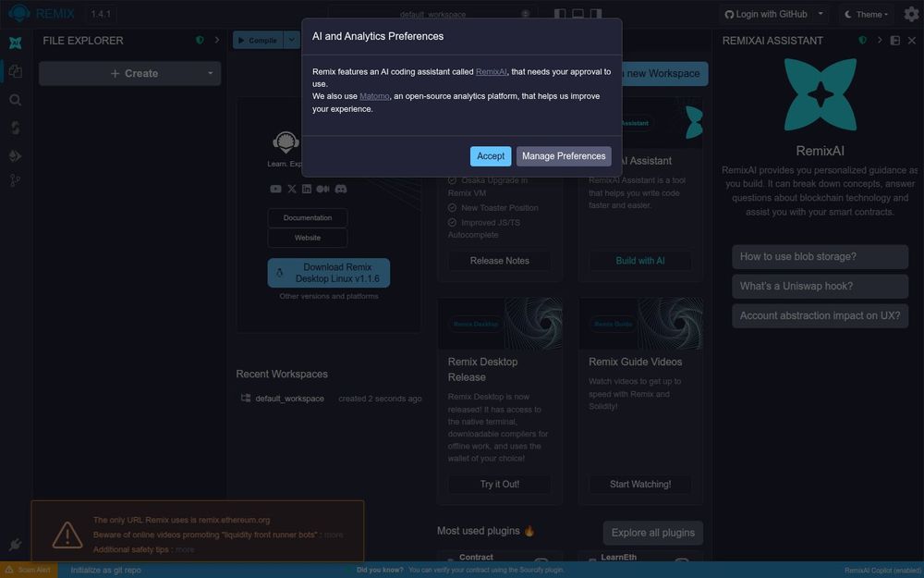The width and height of the screenshot is (924, 578).
Task: Expand the GitHub login dropdown caret
Action: click(821, 14)
